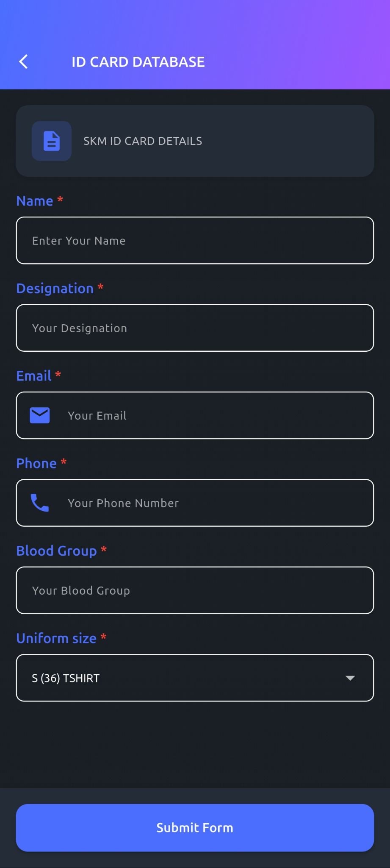
Task: Click the "Your Phone Number" placeholder text
Action: tap(123, 503)
